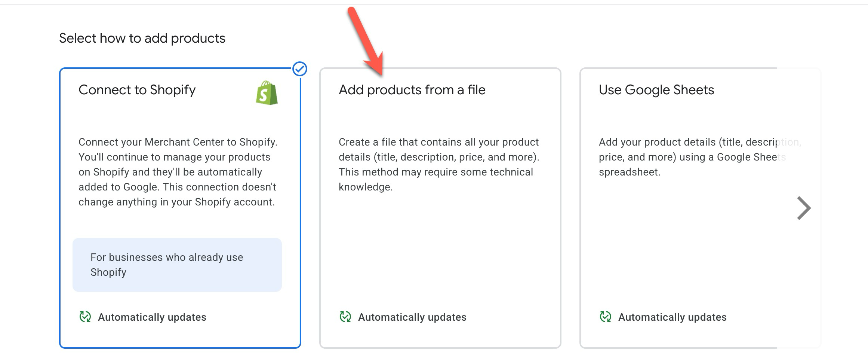Click the 'Connect your Merchant Center to Shopify' description
The image size is (868, 357).
pos(178,172)
